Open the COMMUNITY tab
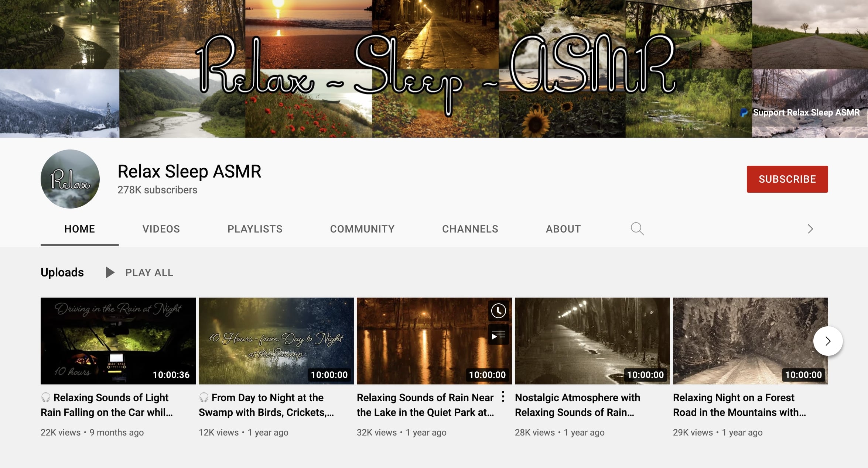The width and height of the screenshot is (868, 468). coord(362,229)
